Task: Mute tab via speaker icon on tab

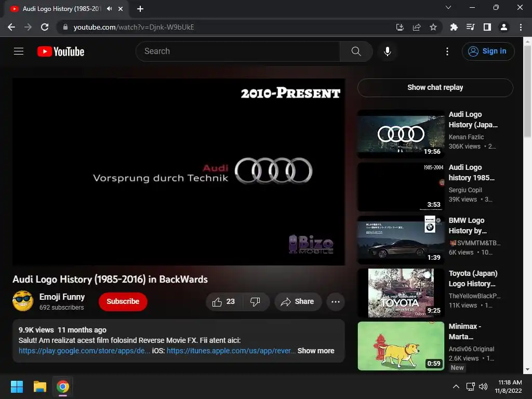Action: (109, 9)
